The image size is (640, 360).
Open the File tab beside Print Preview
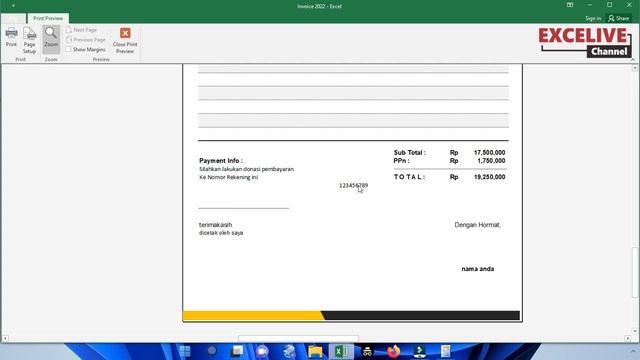pyautogui.click(x=13, y=18)
